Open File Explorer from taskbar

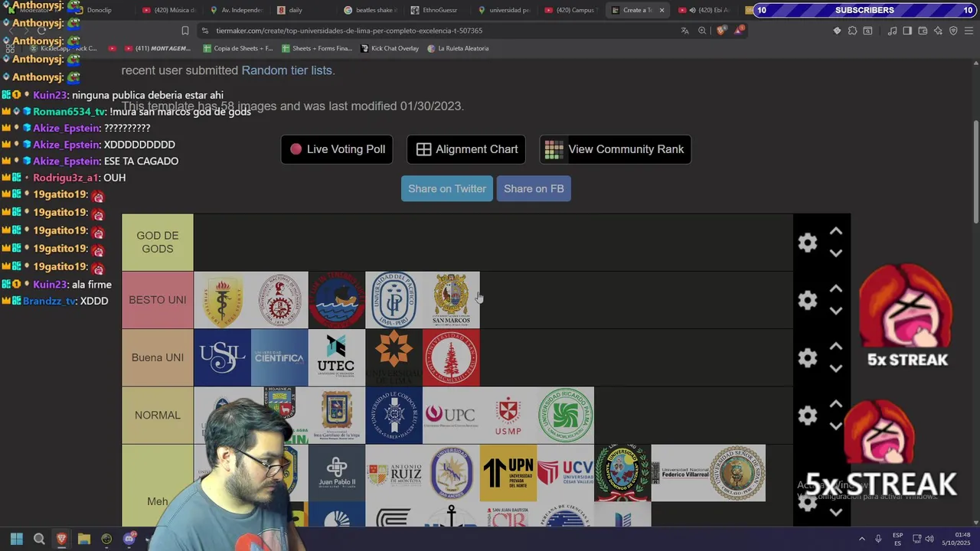click(84, 539)
